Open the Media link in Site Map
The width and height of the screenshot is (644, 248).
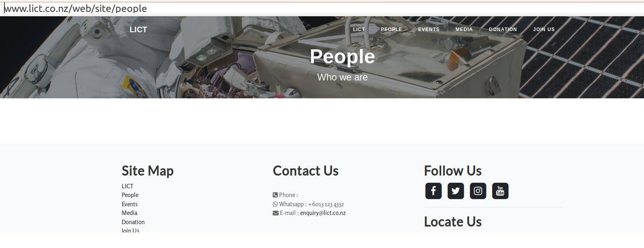pos(129,213)
